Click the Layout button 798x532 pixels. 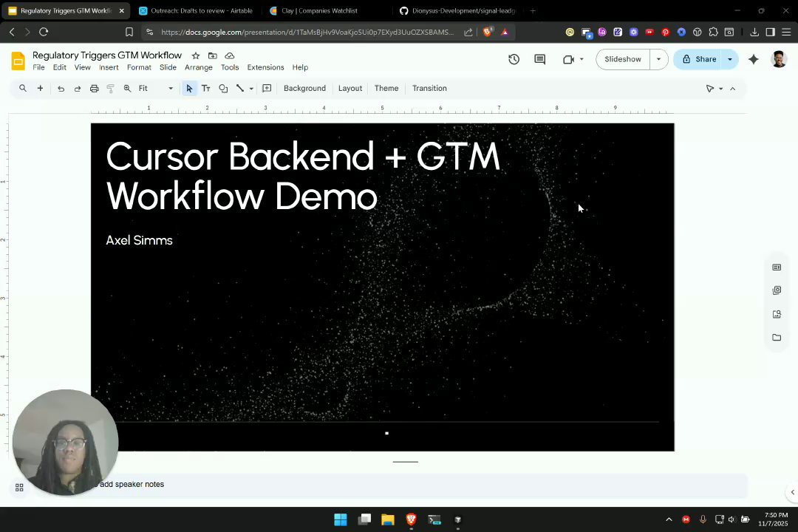tap(350, 88)
